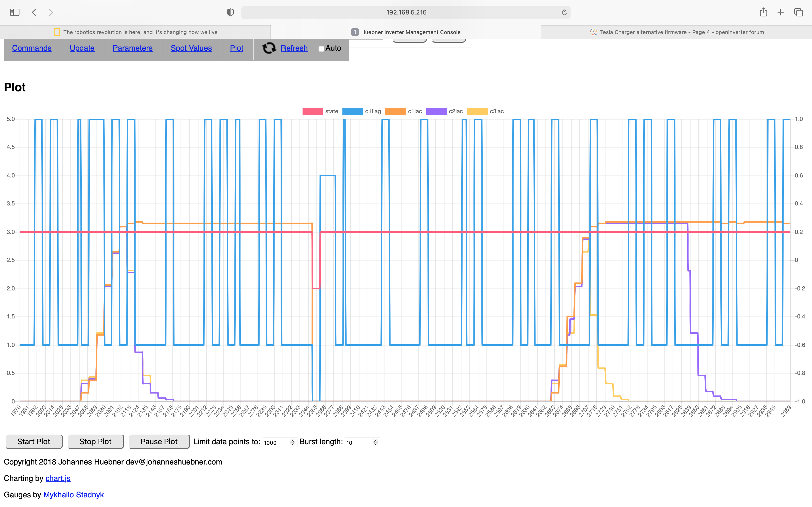Viewport: 812px width, 507px height.
Task: Reload page with address bar reload icon
Action: [x=564, y=12]
